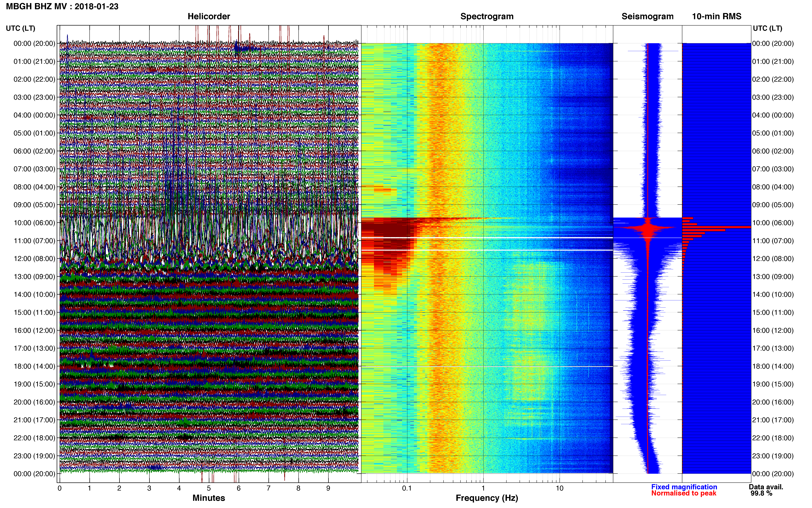
Task: Click the left '10:00 (06:00)' time label
Action: pos(34,223)
